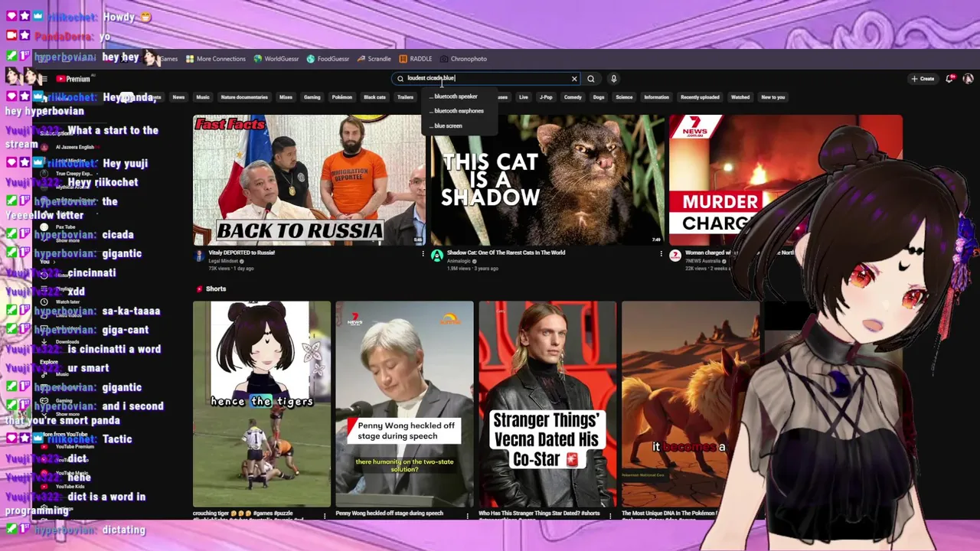Select the Dogs filter chip
The width and height of the screenshot is (980, 551).
coord(599,97)
